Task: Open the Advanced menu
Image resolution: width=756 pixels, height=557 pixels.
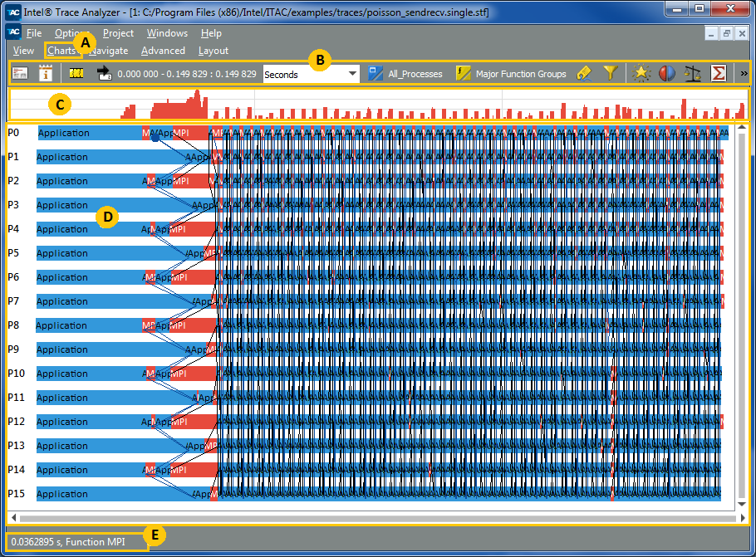Action: click(163, 51)
